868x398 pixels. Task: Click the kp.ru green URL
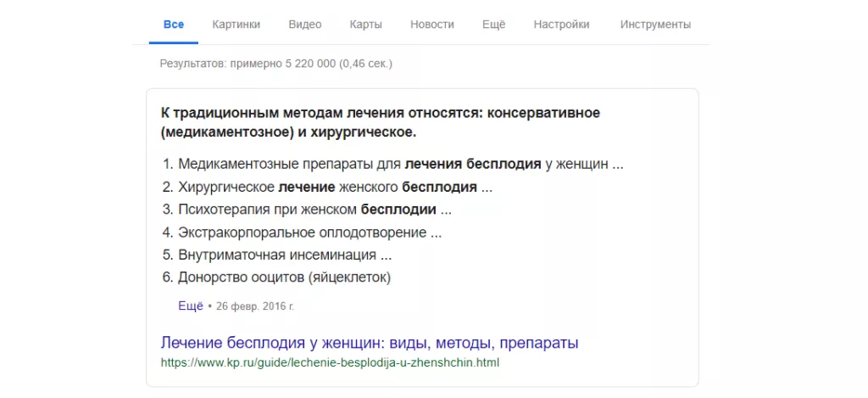(x=330, y=363)
